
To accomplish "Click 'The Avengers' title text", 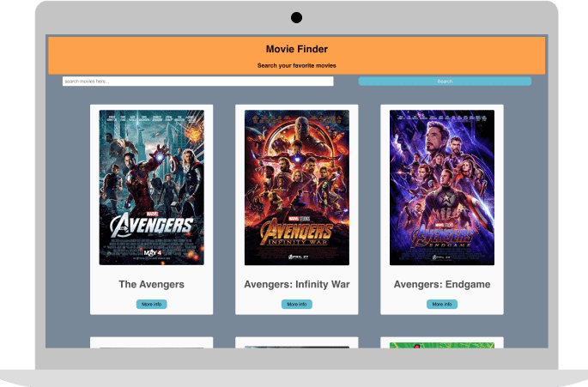I will click(151, 284).
